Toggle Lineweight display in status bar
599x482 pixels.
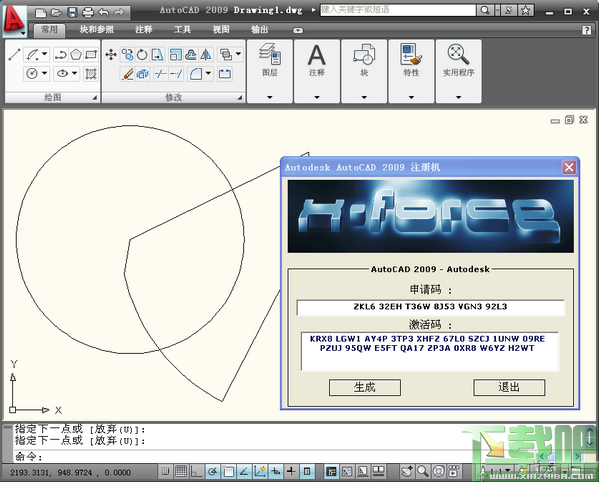(291, 472)
